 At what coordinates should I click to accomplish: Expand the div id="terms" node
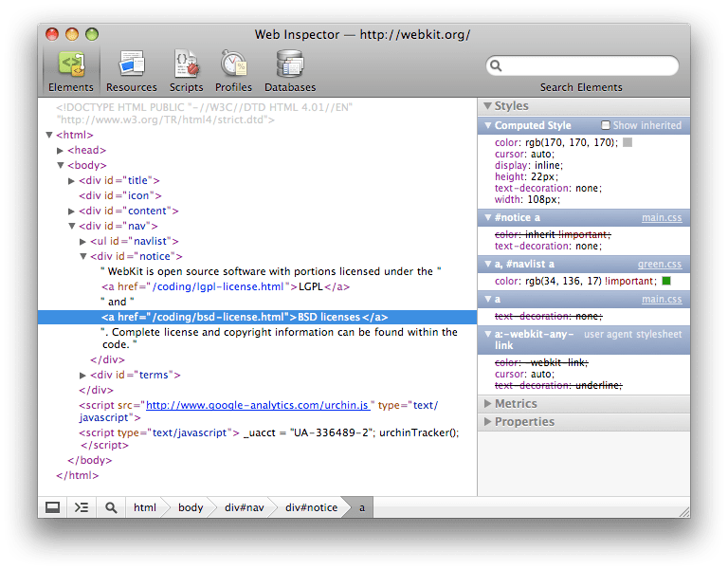82,375
